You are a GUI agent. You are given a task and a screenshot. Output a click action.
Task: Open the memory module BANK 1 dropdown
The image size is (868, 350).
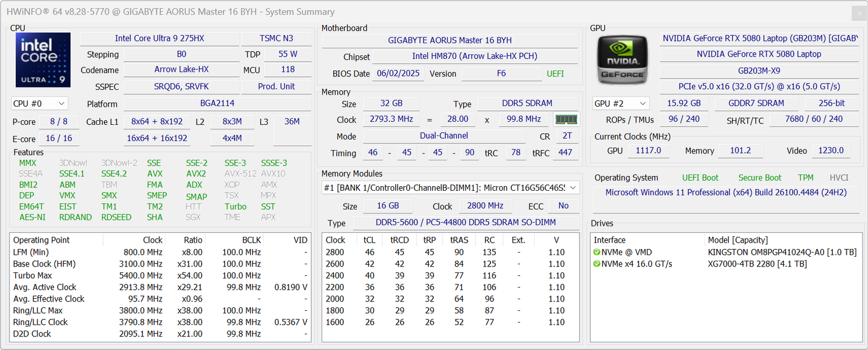pyautogui.click(x=450, y=188)
